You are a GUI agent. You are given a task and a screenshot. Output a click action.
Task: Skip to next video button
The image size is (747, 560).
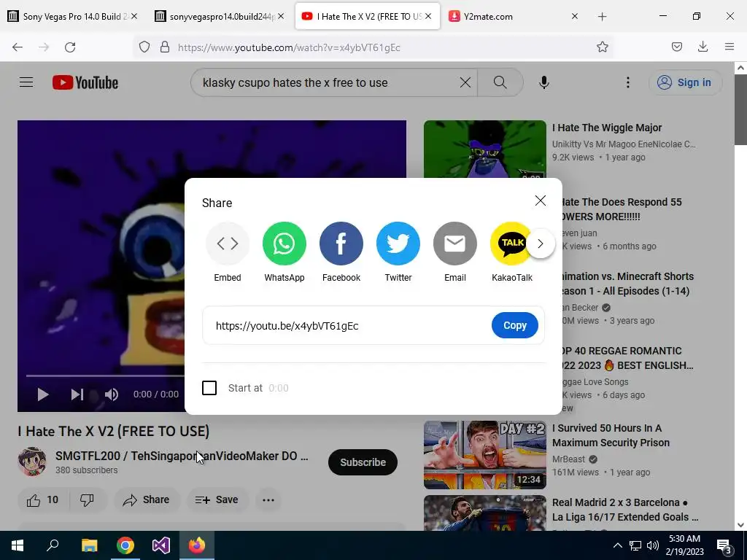click(77, 394)
